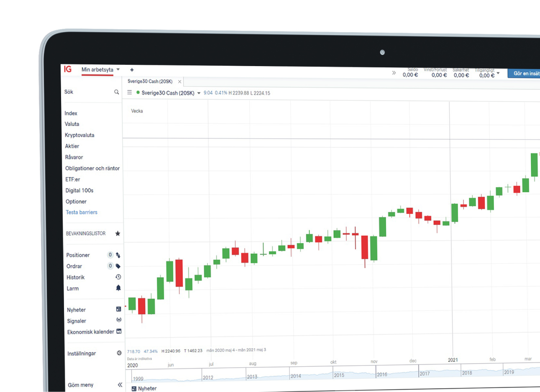
Task: Open Nyheter in the sidebar
Action: coord(76,310)
